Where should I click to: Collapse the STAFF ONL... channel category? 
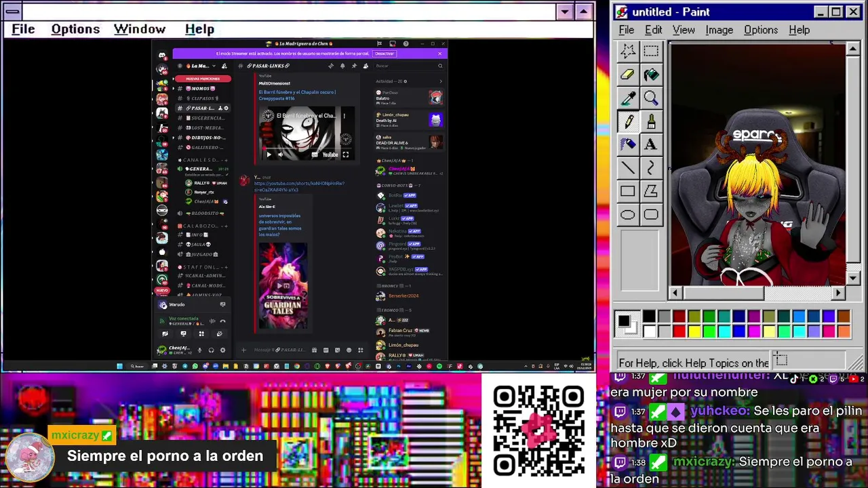pos(198,267)
